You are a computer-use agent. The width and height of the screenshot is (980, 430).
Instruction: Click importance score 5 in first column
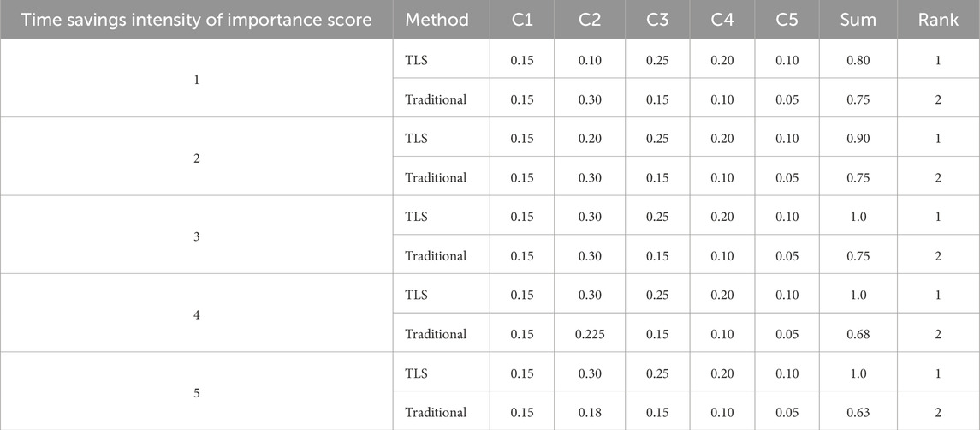coord(196,392)
